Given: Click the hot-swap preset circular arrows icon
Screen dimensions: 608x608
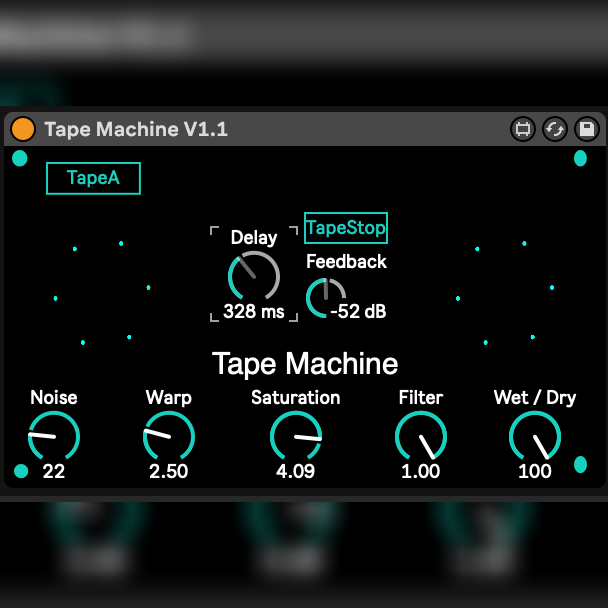Looking at the screenshot, I should click(x=554, y=129).
